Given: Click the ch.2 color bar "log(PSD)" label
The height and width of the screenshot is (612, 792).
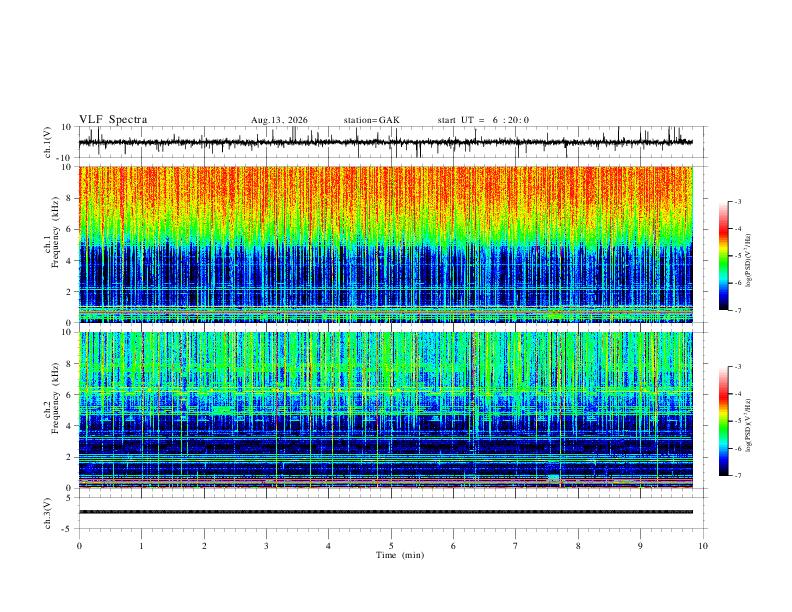Looking at the screenshot, I should pos(748,426).
